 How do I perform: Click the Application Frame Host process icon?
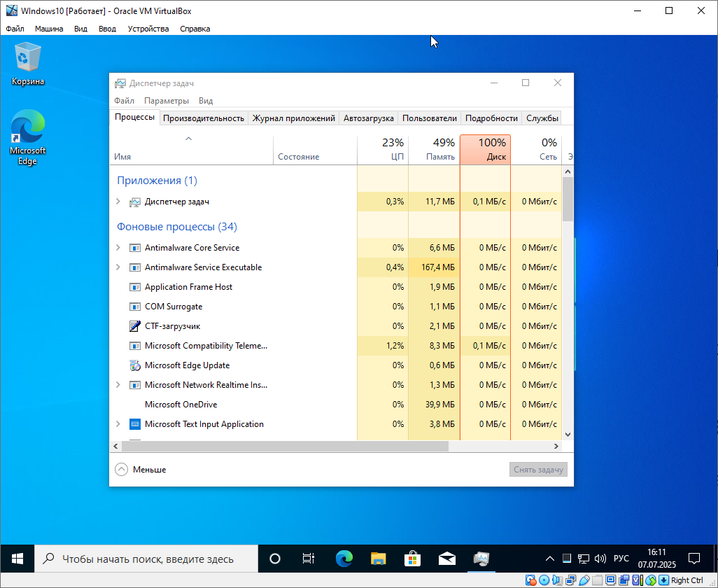coord(134,287)
